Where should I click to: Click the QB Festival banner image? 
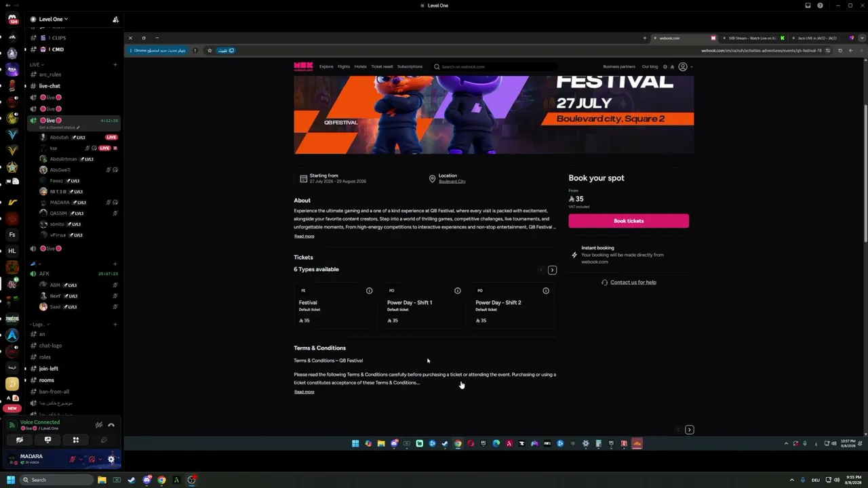click(494, 115)
